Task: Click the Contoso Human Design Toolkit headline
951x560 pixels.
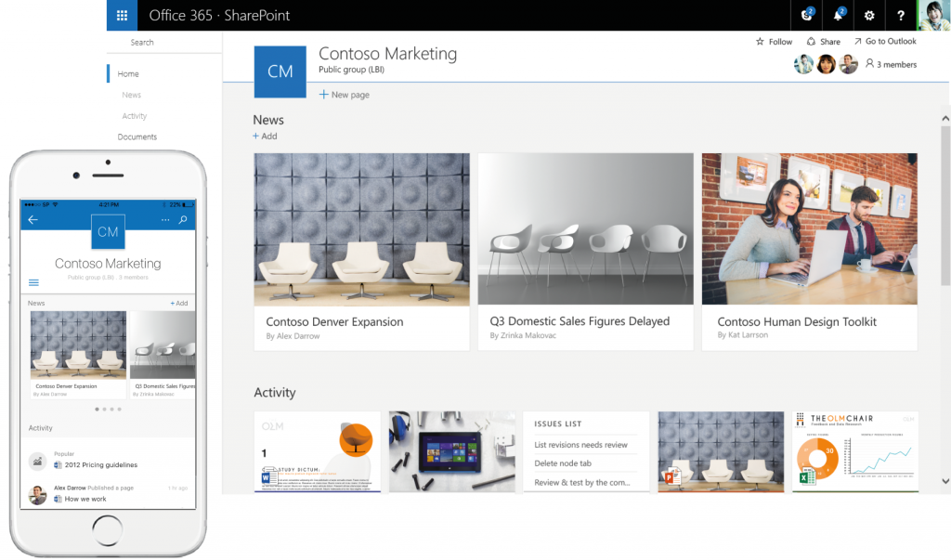Action: pos(796,321)
